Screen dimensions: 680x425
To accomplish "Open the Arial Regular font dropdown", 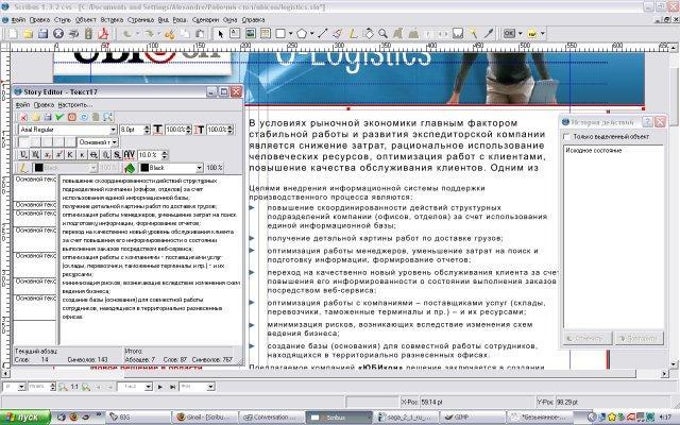I will coord(110,129).
